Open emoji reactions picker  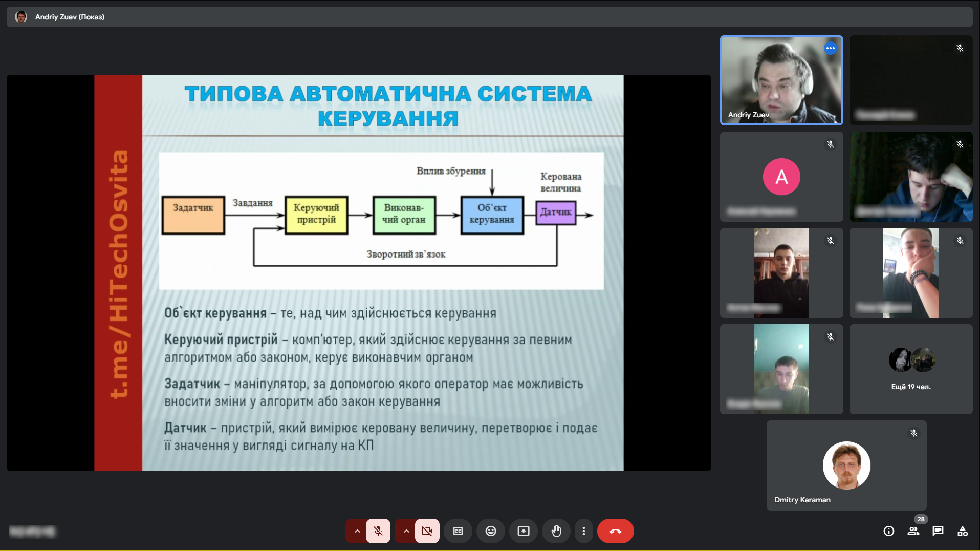click(491, 531)
